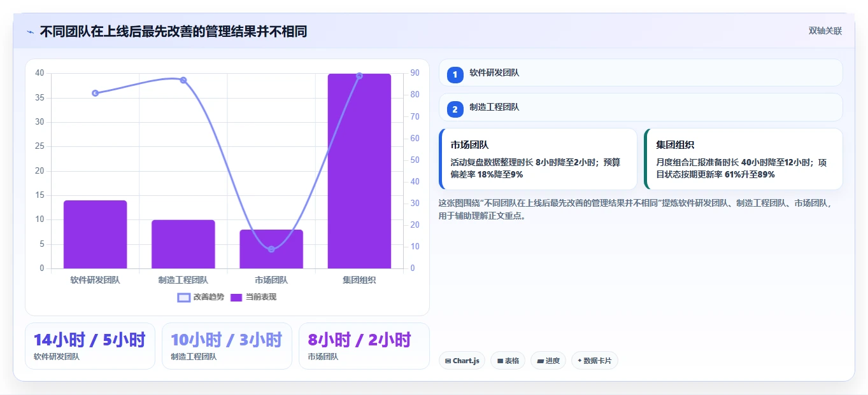
Task: Open the 进度 tag
Action: 548,361
